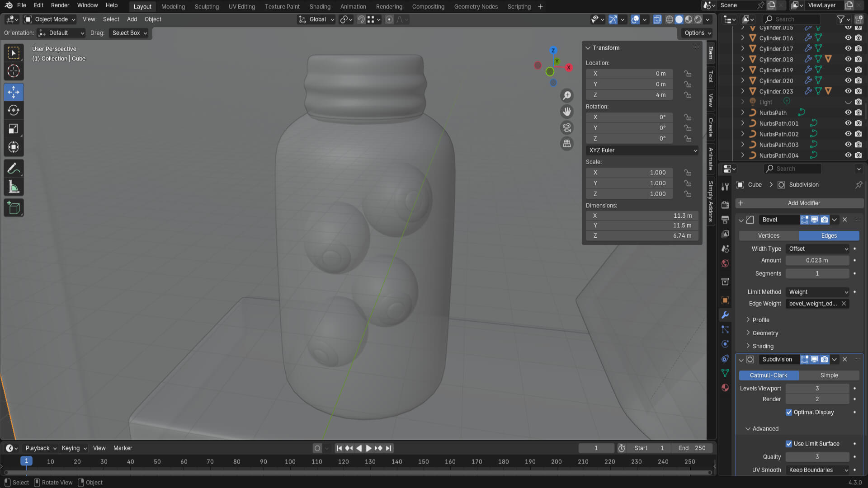Hide Cylinder.017 using its eye icon
Screen dimensions: 868x488
click(x=848, y=48)
